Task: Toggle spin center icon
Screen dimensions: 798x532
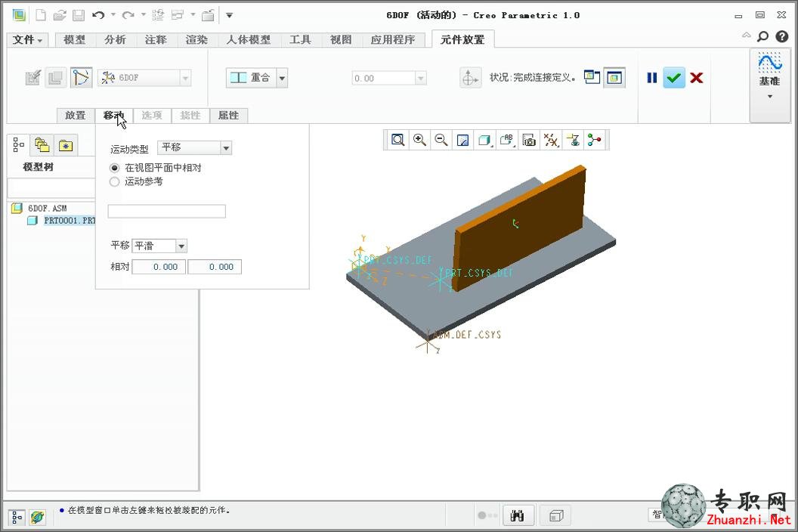Action: [594, 140]
